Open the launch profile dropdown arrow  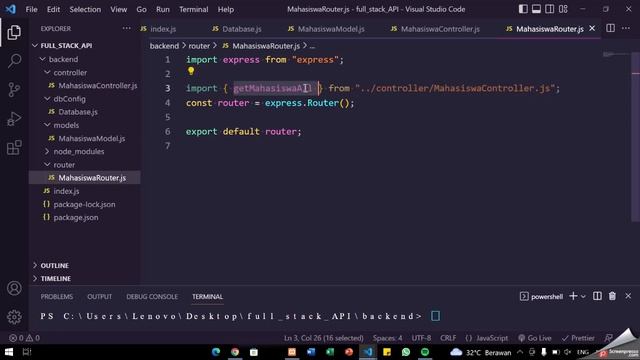(x=583, y=296)
